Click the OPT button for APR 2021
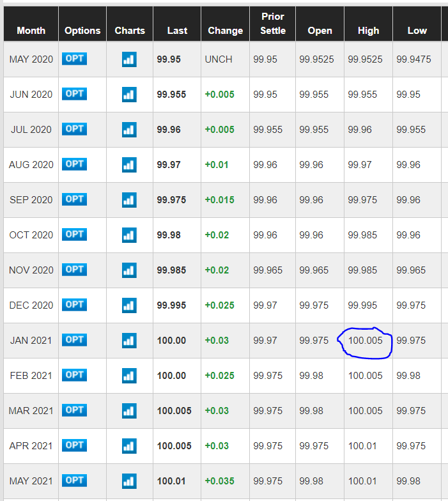Viewport: 448px width, 501px height. click(x=74, y=445)
